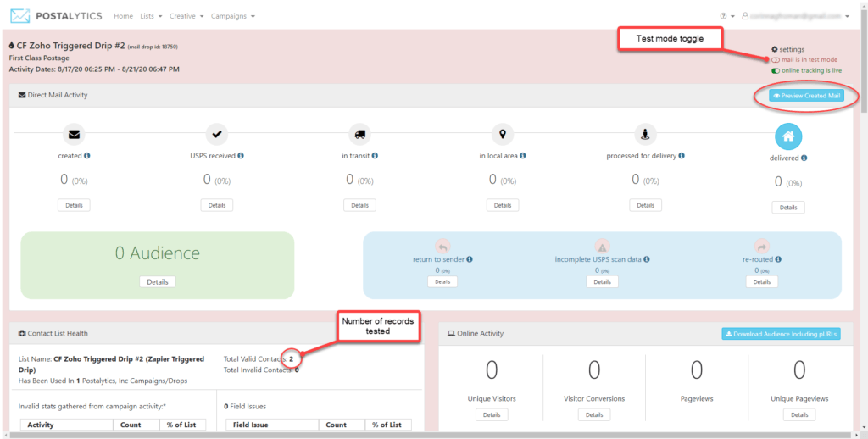Open Details under incomplete USPS scan data

[602, 281]
